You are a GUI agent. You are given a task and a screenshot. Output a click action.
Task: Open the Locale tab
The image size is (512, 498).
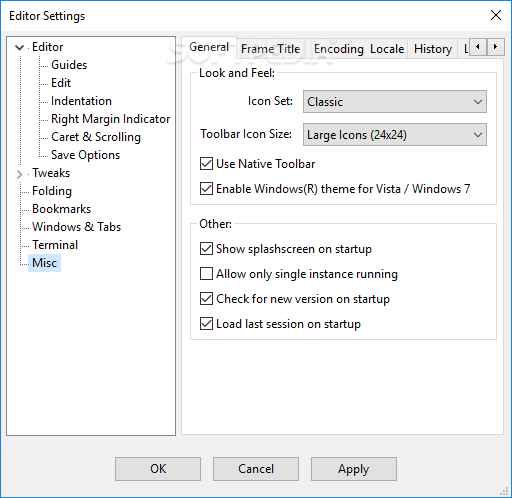click(387, 49)
